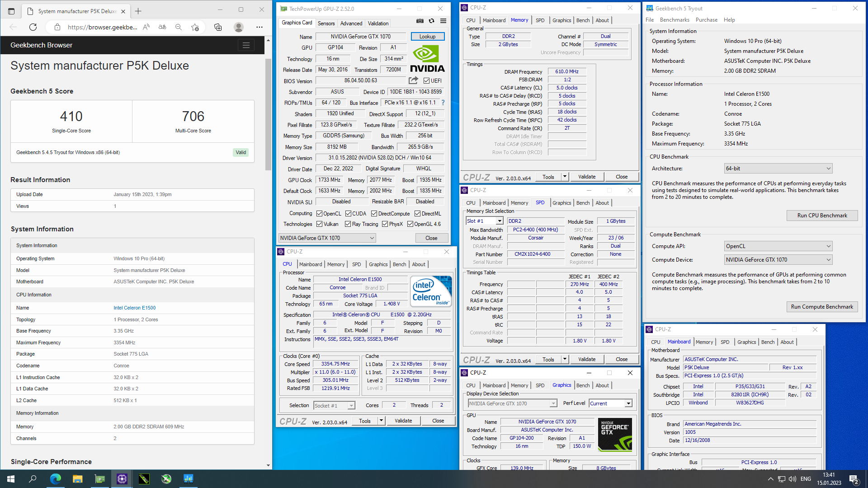Click browser scrollbar down arrow
Screen dimensions: 868x488
pyautogui.click(x=268, y=465)
